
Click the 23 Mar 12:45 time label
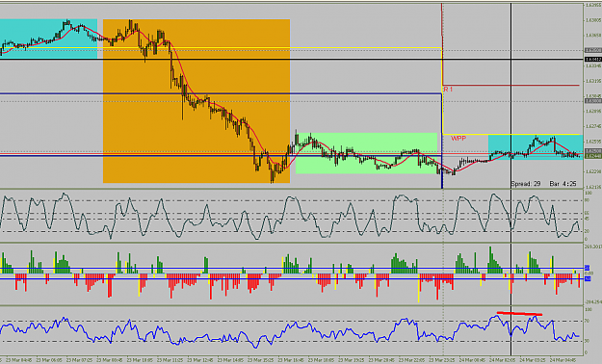pyautogui.click(x=201, y=360)
